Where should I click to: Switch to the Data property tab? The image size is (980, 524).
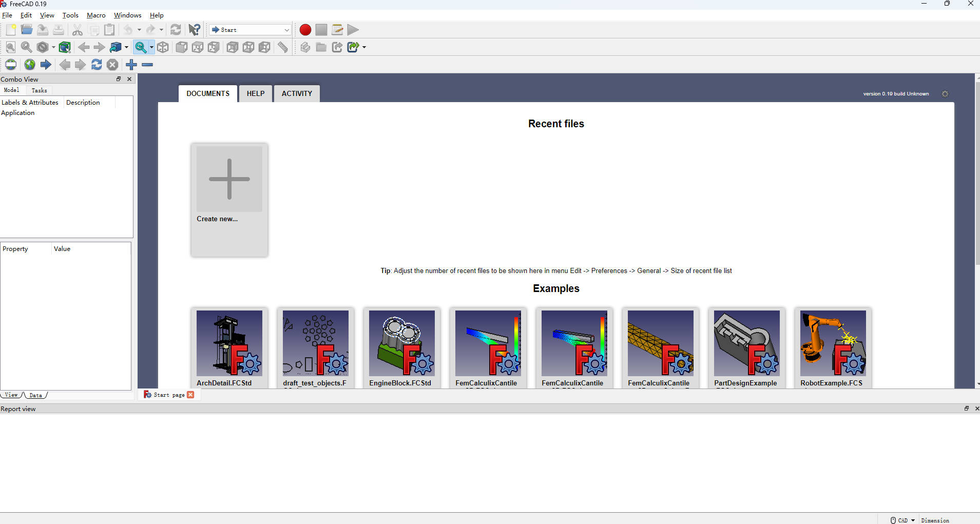[x=36, y=395]
